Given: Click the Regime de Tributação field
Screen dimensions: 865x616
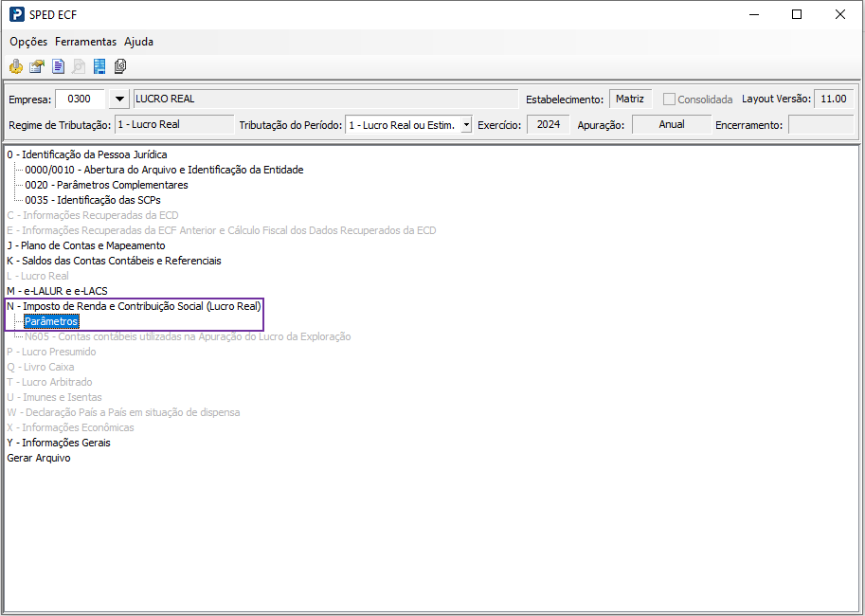Looking at the screenshot, I should pos(174,125).
